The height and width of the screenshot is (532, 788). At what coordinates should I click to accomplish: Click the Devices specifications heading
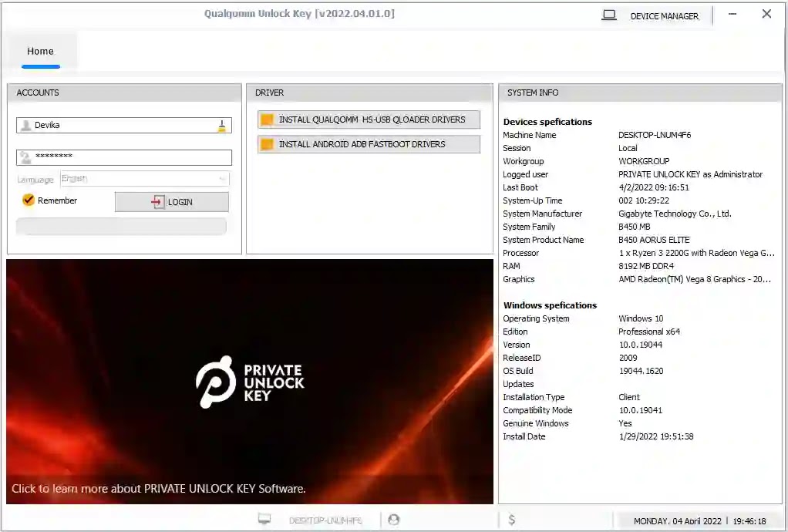tap(547, 122)
